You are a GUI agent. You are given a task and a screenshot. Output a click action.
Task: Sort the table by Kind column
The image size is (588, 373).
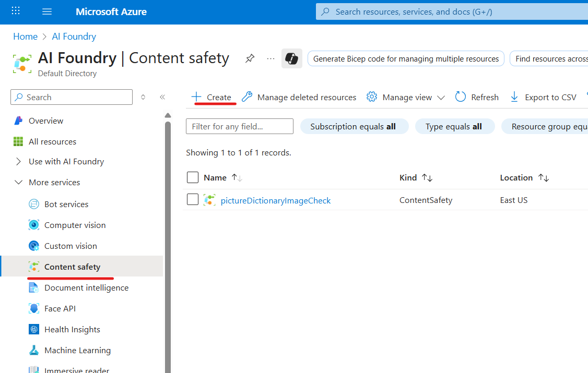416,177
